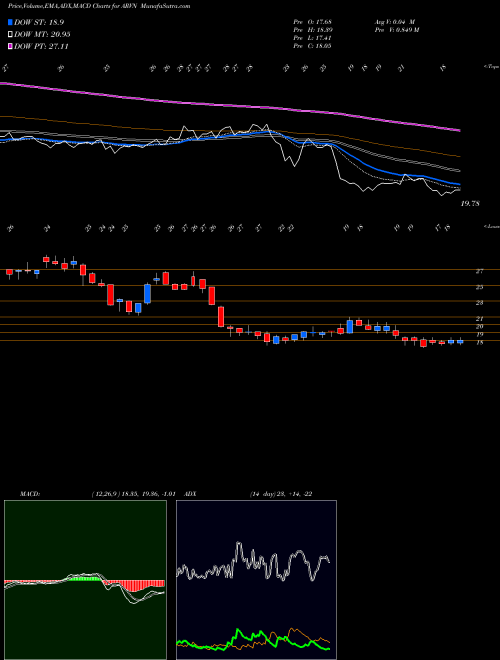
Task: Select the 'DOW PT: 27.11' legend text
Action: (41, 46)
